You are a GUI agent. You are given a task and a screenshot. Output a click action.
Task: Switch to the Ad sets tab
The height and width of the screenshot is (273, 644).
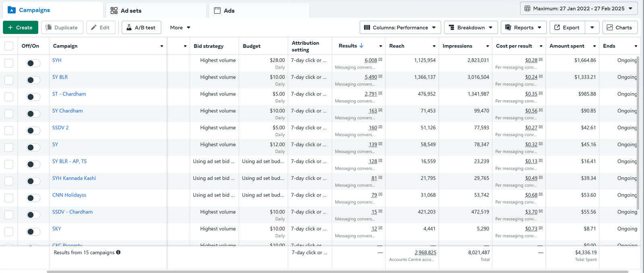click(x=126, y=10)
